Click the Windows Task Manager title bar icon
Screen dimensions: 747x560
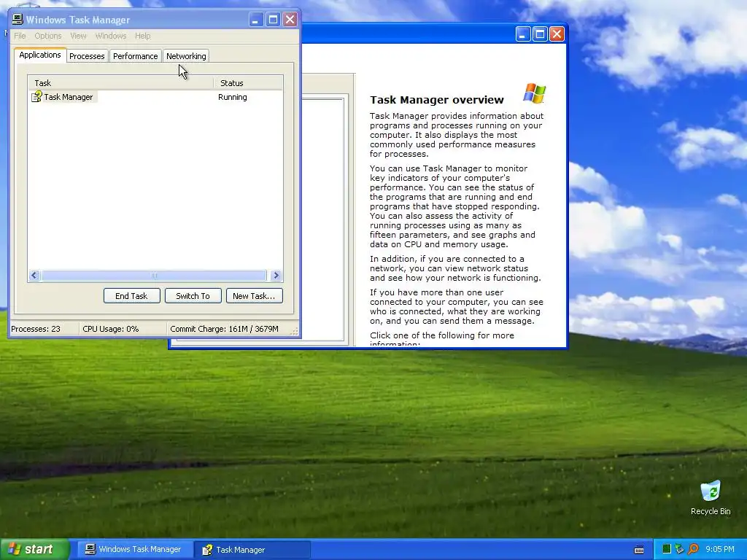(x=18, y=20)
